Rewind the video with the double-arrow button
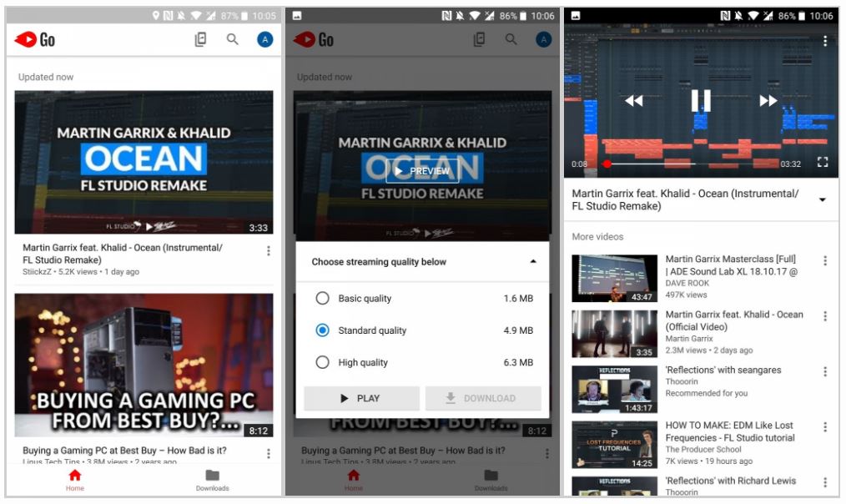The width and height of the screenshot is (846, 504). click(634, 101)
